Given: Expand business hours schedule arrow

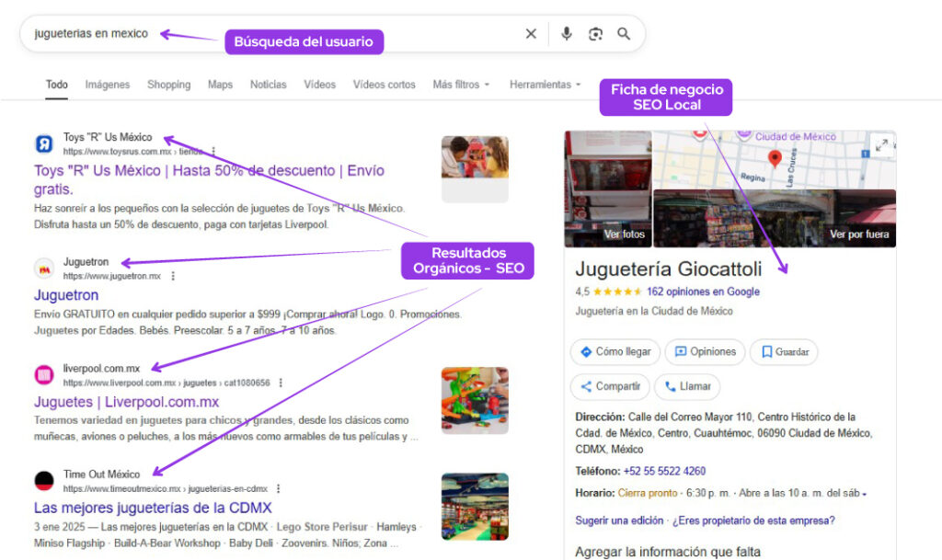Looking at the screenshot, I should 865,494.
